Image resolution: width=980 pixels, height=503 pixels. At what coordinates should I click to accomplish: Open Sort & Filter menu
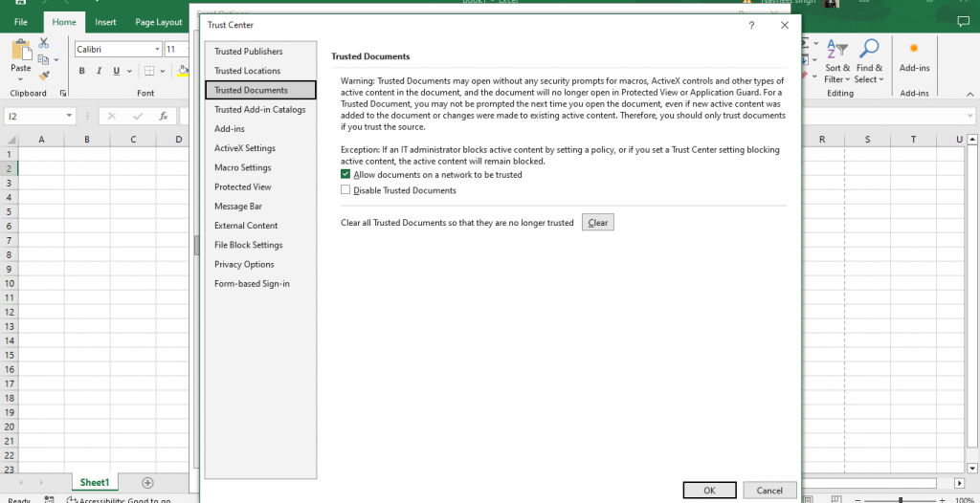[837, 61]
